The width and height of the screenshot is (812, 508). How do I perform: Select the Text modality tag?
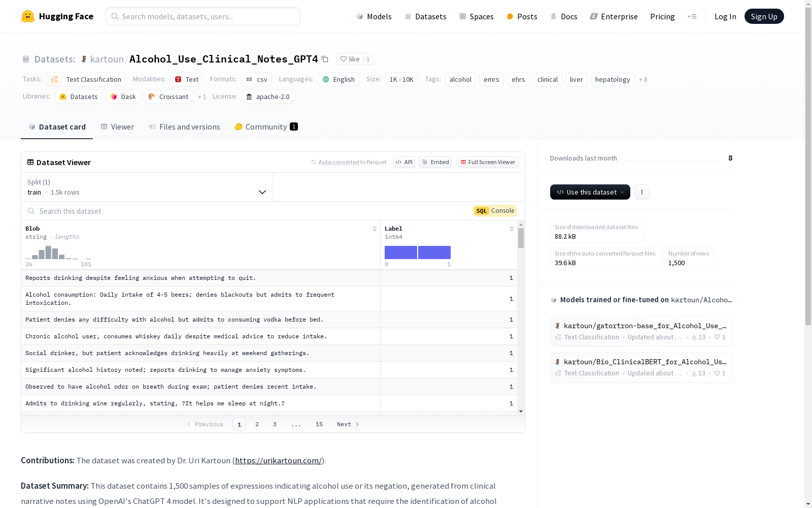[x=186, y=79]
